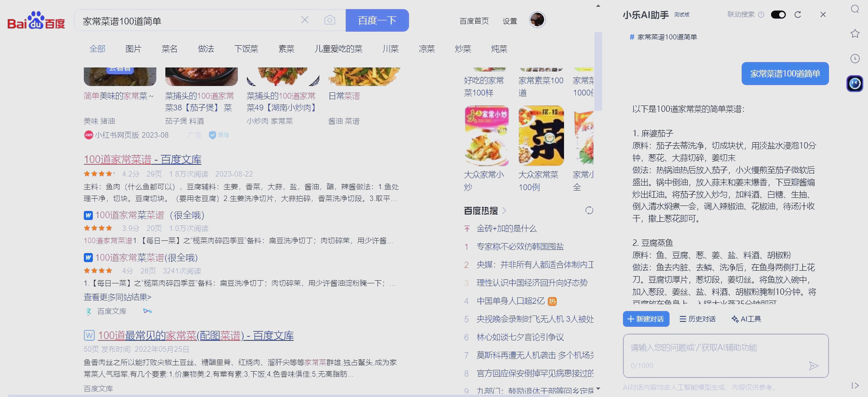The width and height of the screenshot is (868, 397).
Task: Open 100道家常菜菜谱 (很全哦) with 3.9分 rating
Action: [149, 215]
